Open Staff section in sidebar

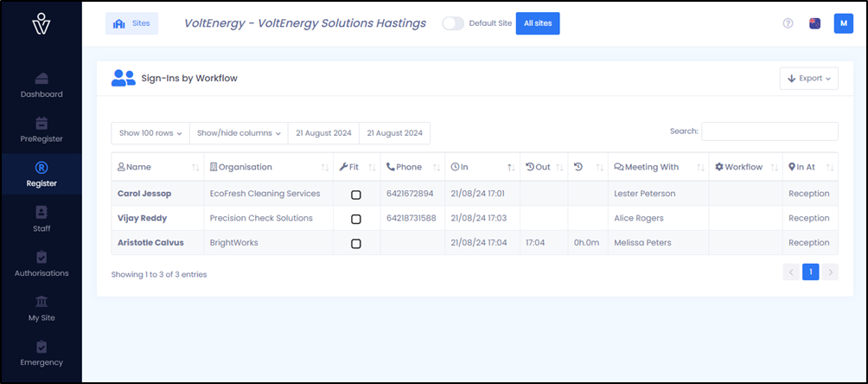[41, 220]
